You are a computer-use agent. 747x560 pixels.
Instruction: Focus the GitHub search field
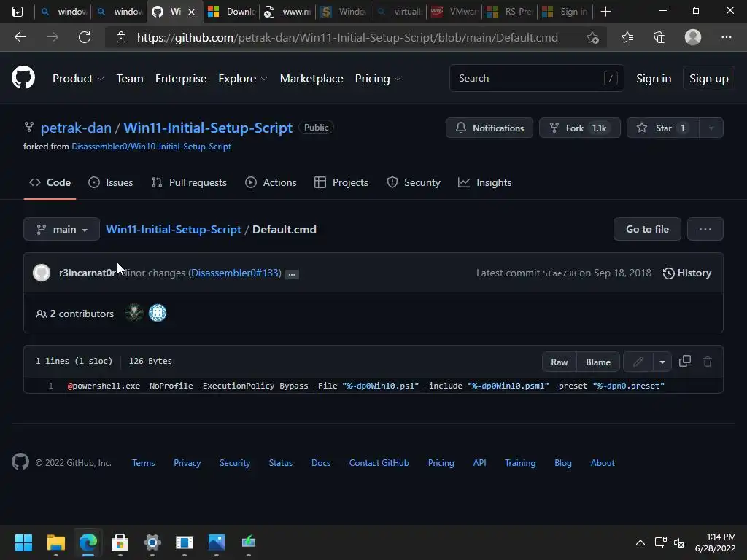pos(536,78)
